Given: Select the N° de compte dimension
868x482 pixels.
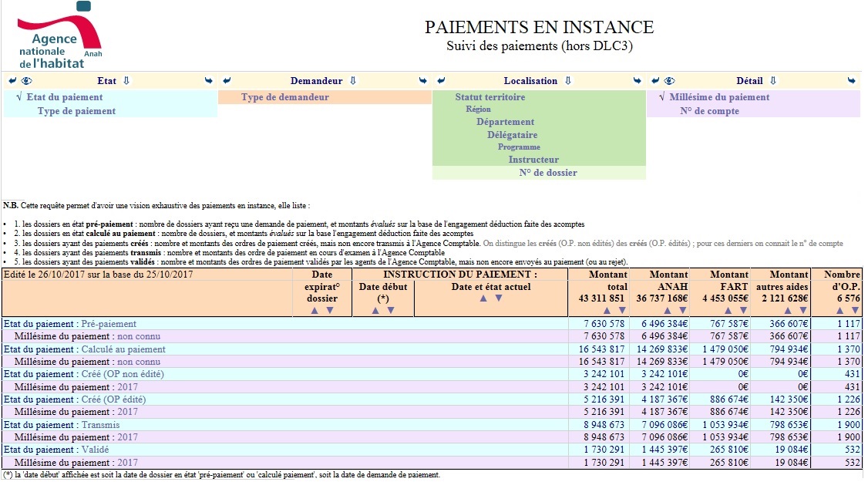Looking at the screenshot, I should (710, 111).
